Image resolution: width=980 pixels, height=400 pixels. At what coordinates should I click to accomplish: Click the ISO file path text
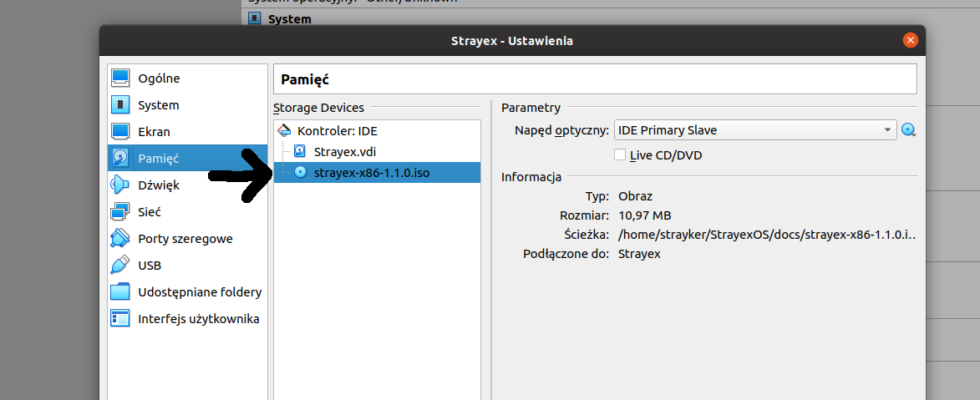pyautogui.click(x=767, y=235)
